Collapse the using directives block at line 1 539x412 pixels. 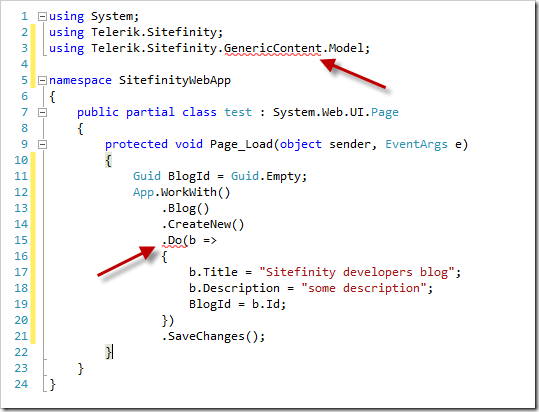(42, 16)
